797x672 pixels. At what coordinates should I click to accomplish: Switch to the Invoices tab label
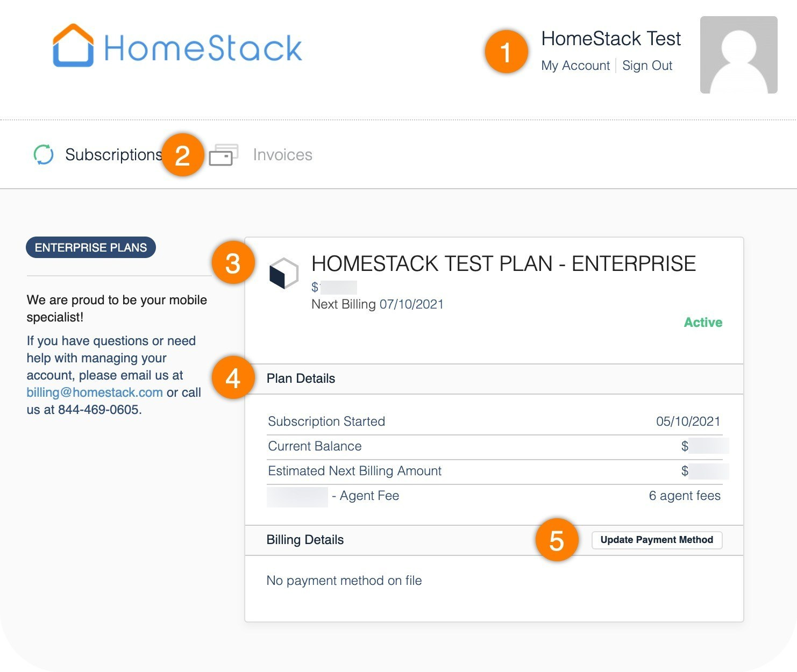pos(282,155)
